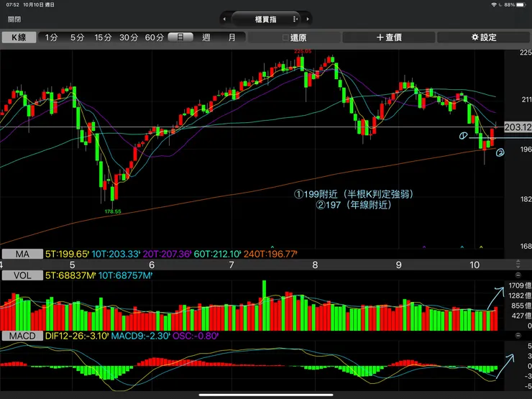Image resolution: width=532 pixels, height=399 pixels.
Task: Collapse the VOL panel minus icon
Action: [518, 275]
